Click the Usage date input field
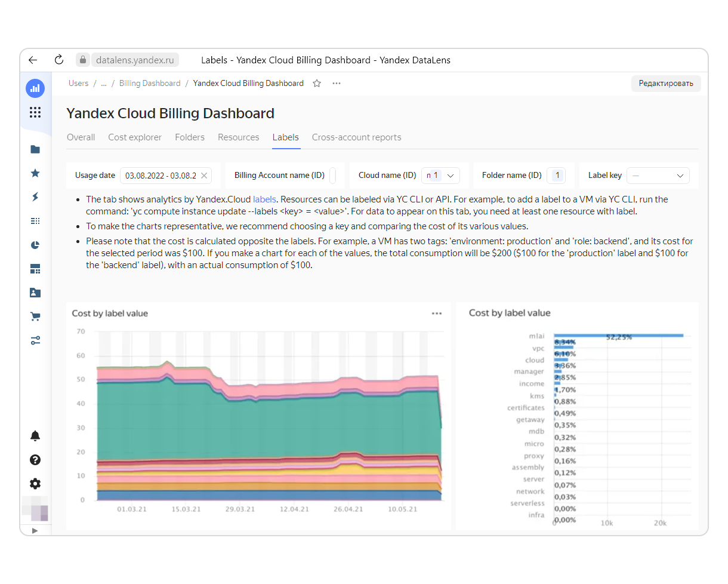Screen dimensions: 728x584 (x=166, y=176)
